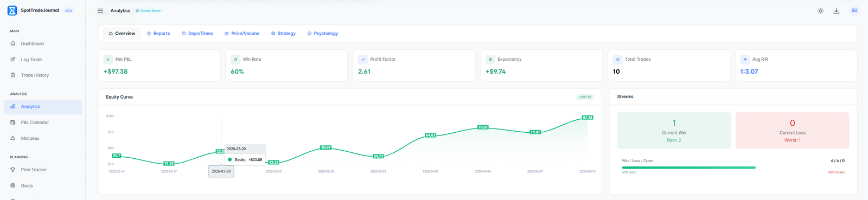Click the 79.07 equity data point
This screenshot has height=200, width=868.
483,127
